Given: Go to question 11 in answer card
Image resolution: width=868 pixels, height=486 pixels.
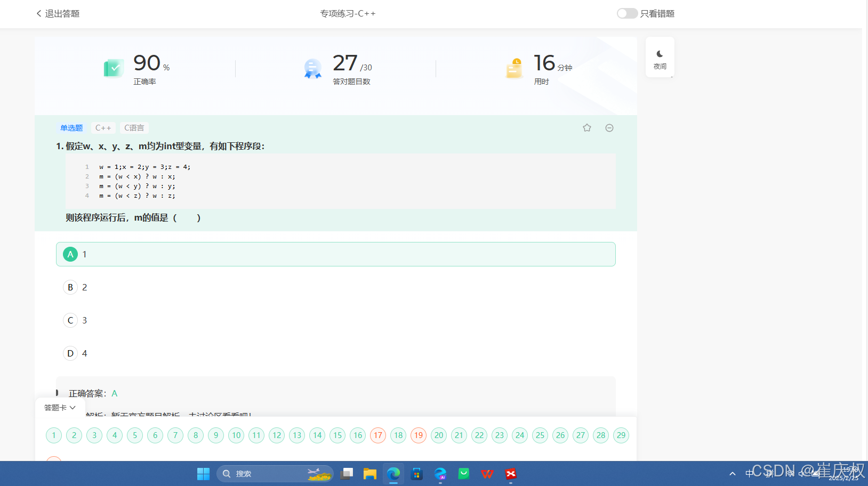Looking at the screenshot, I should click(x=256, y=435).
